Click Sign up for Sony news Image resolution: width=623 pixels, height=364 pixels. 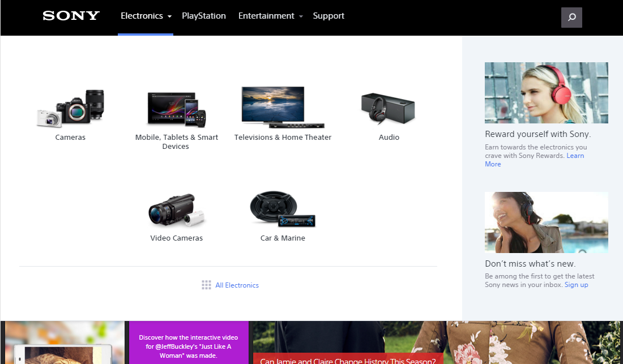[576, 284]
